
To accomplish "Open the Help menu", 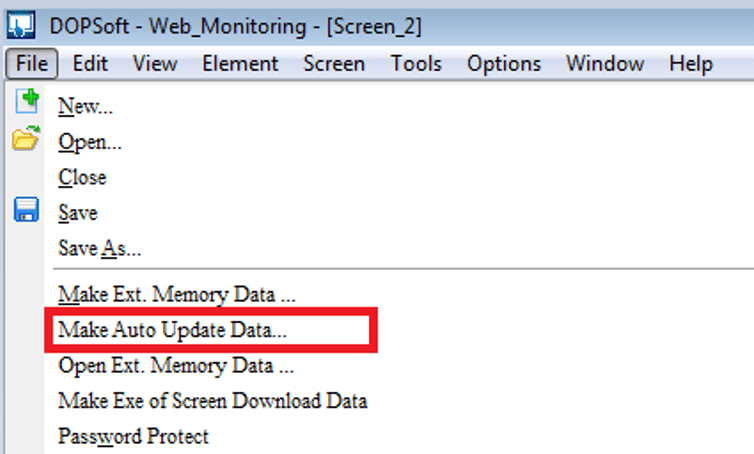I will click(x=690, y=63).
